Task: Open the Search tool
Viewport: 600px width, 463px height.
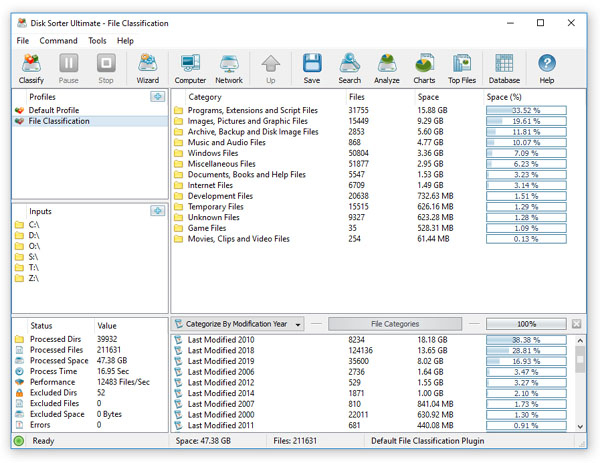Action: click(349, 68)
